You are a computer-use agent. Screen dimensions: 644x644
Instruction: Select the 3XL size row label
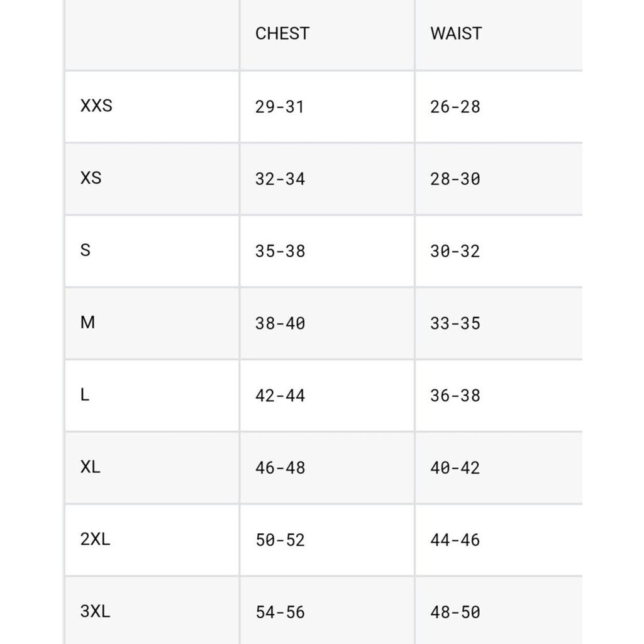(96, 611)
